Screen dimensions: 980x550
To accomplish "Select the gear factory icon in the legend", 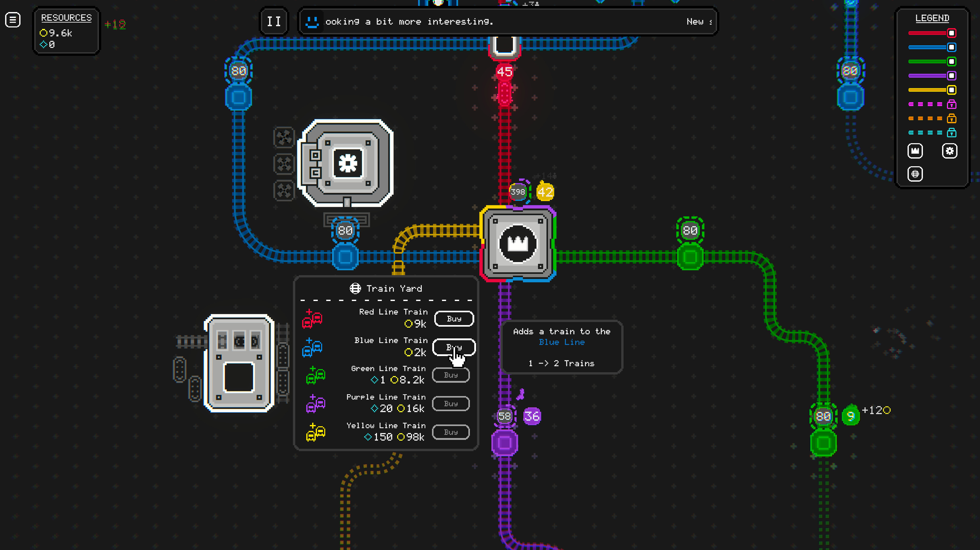I will point(950,151).
